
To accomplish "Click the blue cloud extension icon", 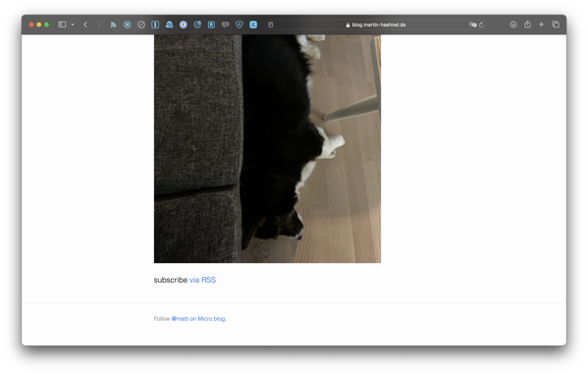I will coord(169,25).
